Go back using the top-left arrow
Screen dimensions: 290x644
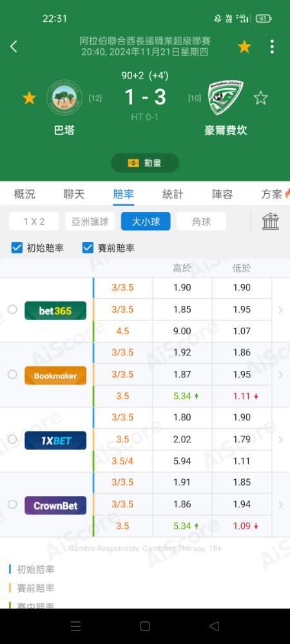point(14,46)
